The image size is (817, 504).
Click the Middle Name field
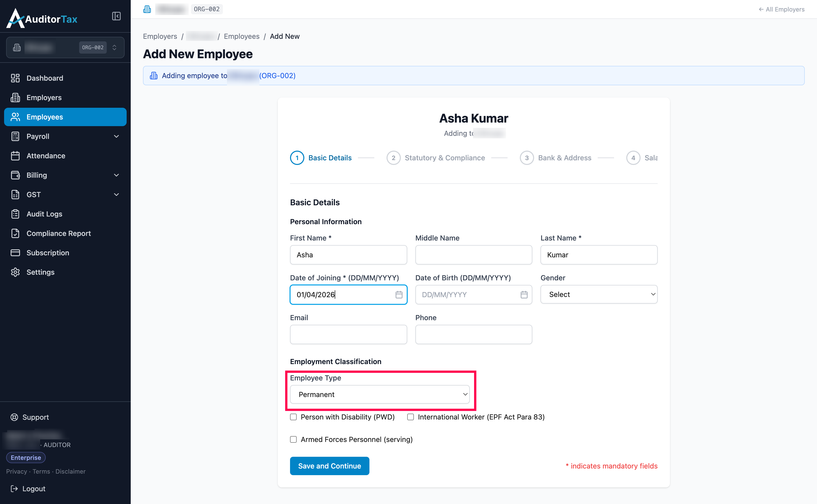point(473,255)
